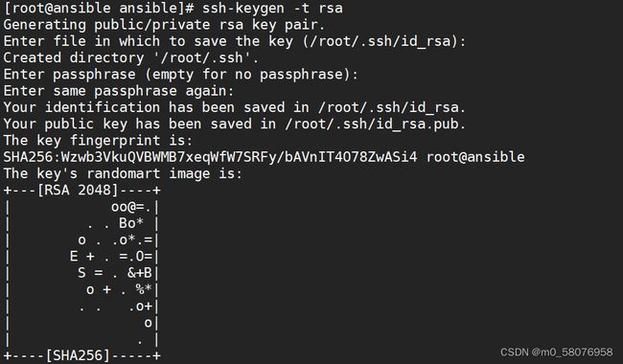The image size is (623, 364).
Task: Click the "Created directory '/root/.ssh'" line
Action: [x=131, y=57]
